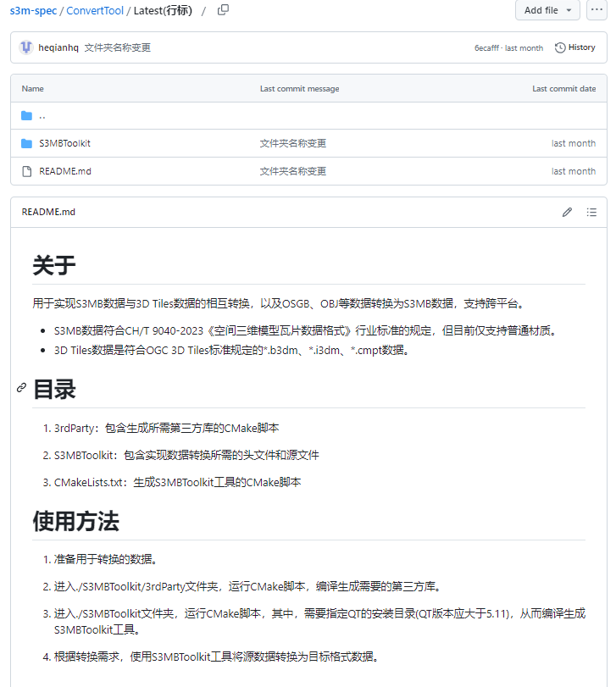This screenshot has height=687, width=616.
Task: Copy path using the copy icon
Action: point(223,9)
